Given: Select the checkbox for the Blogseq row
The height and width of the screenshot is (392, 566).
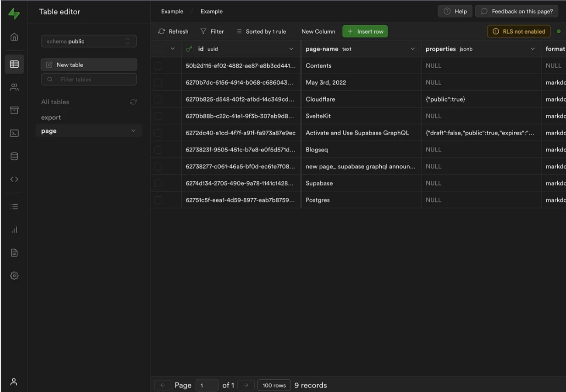Looking at the screenshot, I should coord(158,150).
